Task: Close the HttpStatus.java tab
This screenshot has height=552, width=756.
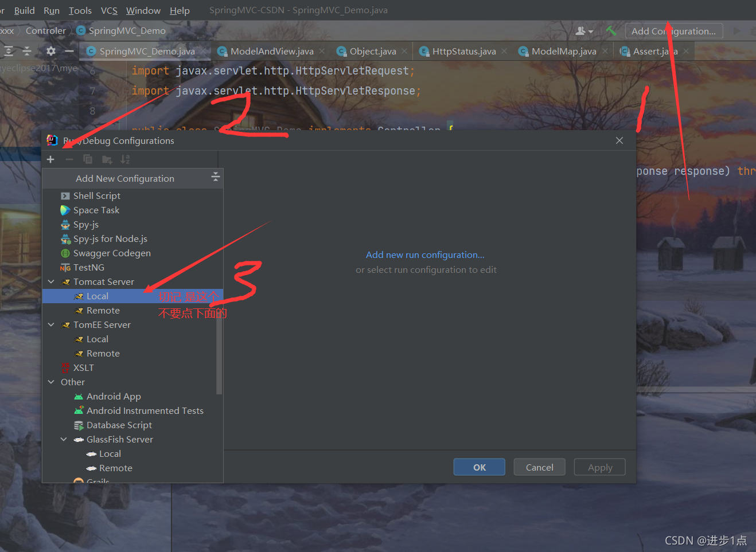Action: tap(504, 51)
